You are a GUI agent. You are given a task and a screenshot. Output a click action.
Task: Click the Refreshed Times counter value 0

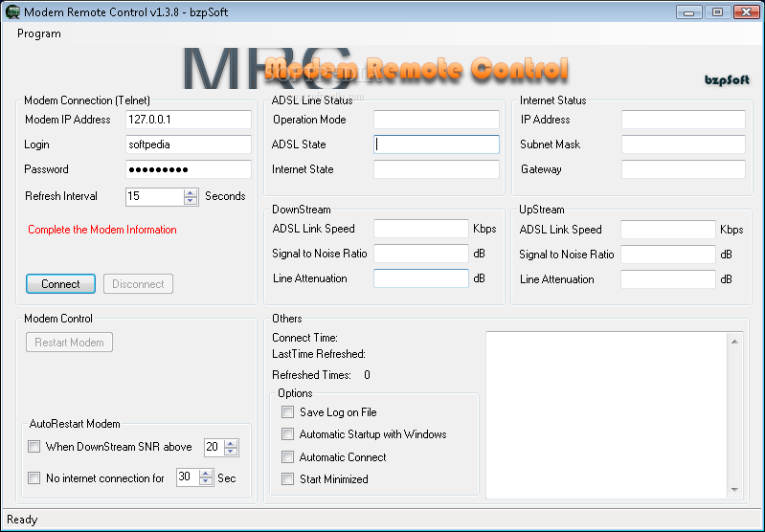[x=367, y=375]
